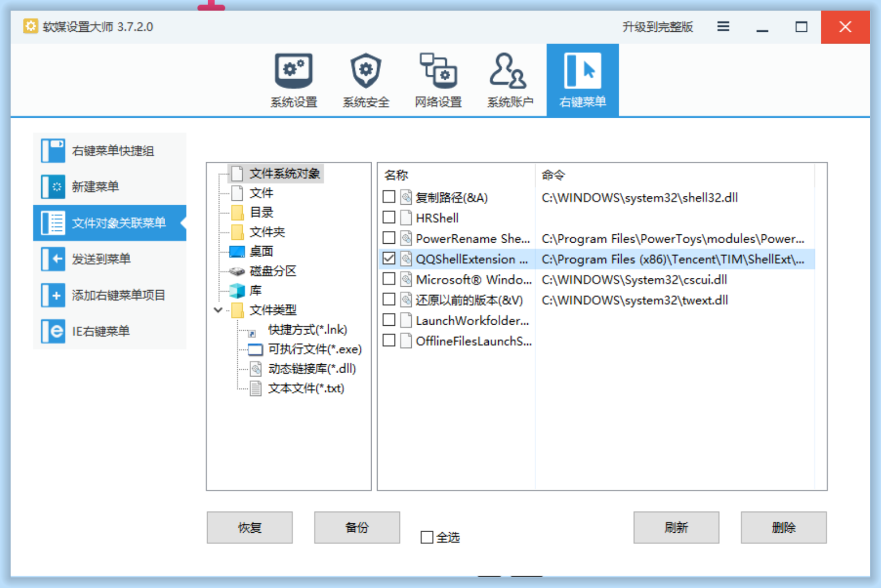Viewport: 881px width, 588px height.
Task: Click the 发送到菜单 arrow icon
Action: pos(53,259)
